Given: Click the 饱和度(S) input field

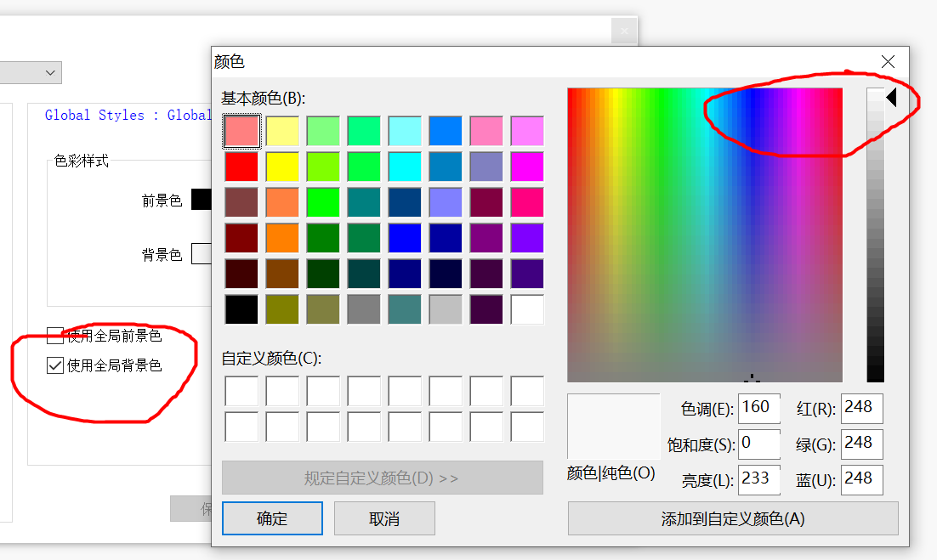Looking at the screenshot, I should (x=759, y=444).
